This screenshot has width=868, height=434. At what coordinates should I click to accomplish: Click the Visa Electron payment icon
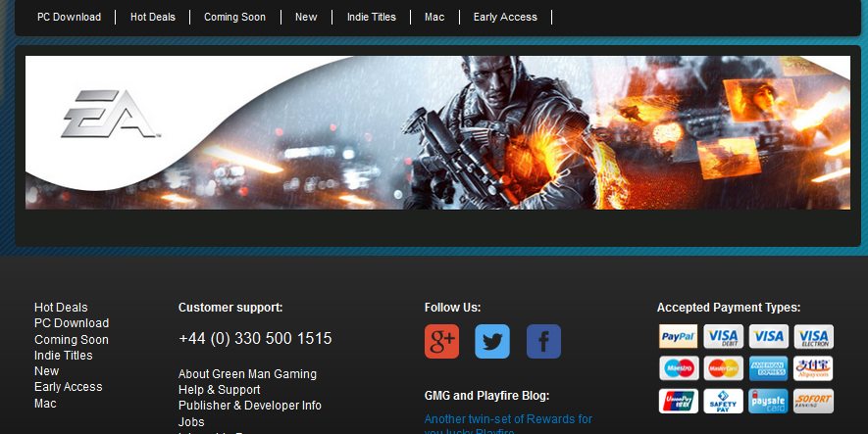814,336
